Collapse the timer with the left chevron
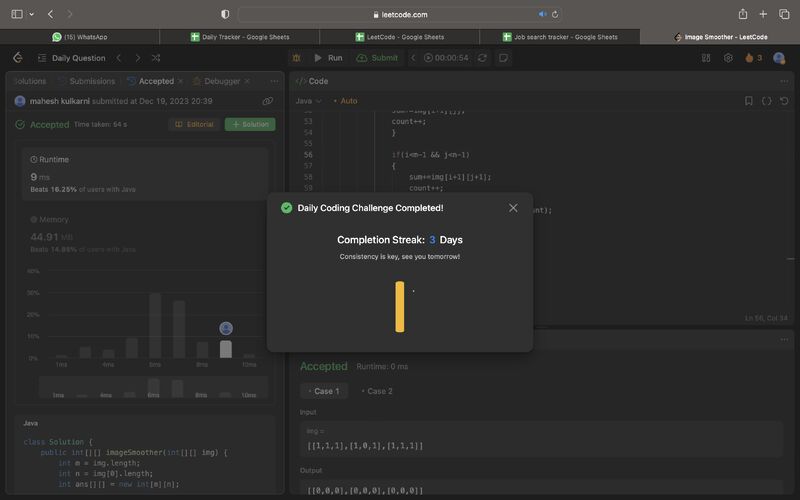Viewport: 800px width, 500px height. coord(413,58)
